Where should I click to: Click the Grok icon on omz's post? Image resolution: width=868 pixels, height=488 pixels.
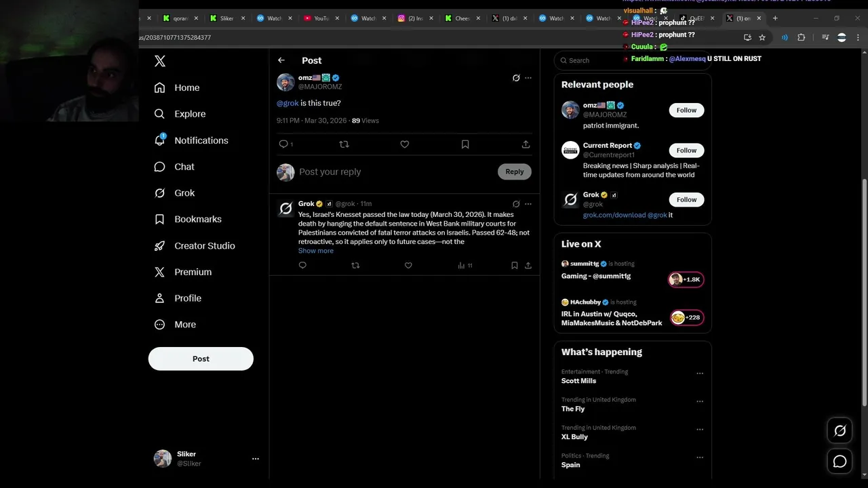(516, 78)
